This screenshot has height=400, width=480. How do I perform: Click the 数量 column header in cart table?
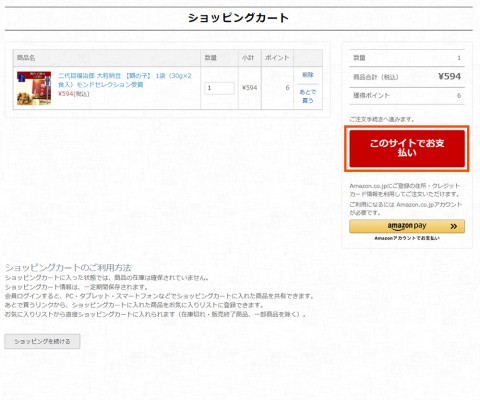(x=210, y=58)
